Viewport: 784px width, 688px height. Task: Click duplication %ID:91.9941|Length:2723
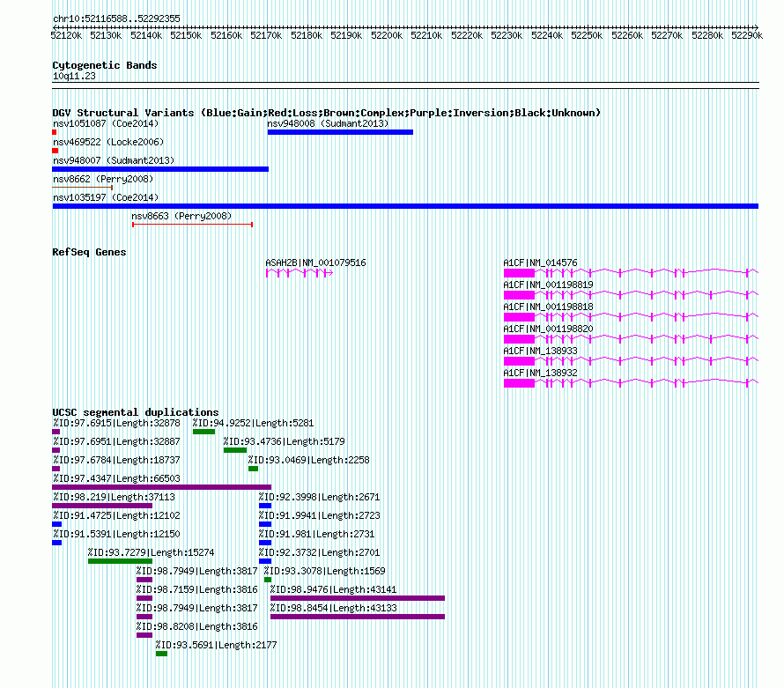coord(319,515)
